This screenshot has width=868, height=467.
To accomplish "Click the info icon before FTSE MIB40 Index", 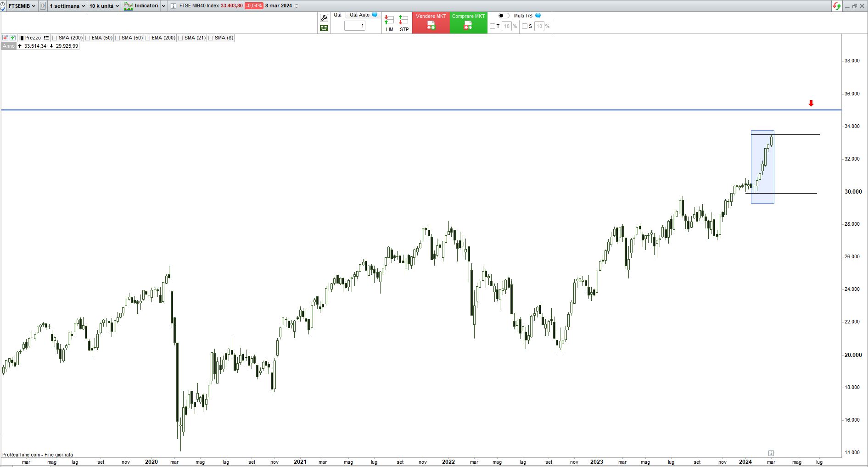I will pyautogui.click(x=173, y=6).
